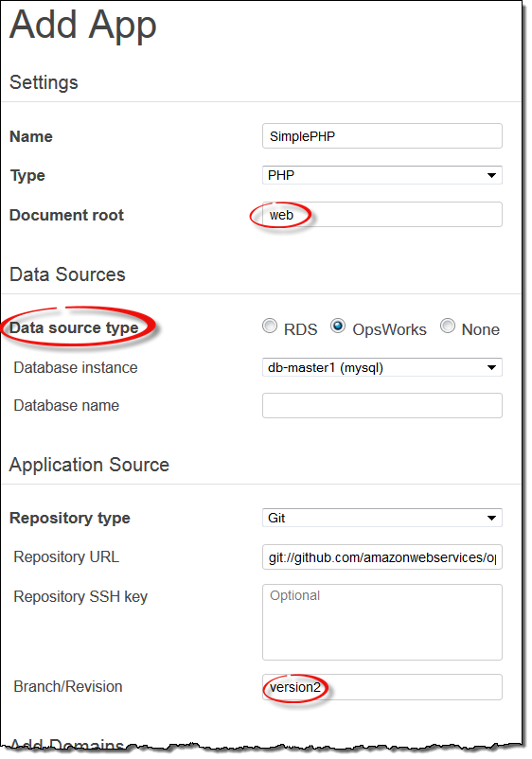The width and height of the screenshot is (532, 759).
Task: Click the empty Database name field
Action: (x=381, y=405)
